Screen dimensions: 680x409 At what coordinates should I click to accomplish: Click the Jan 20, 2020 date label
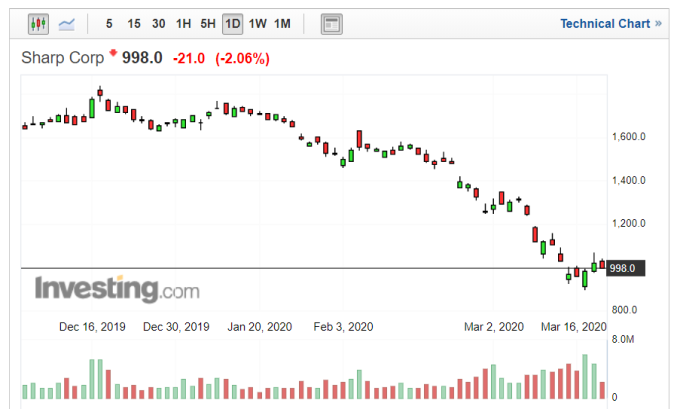pyautogui.click(x=260, y=327)
